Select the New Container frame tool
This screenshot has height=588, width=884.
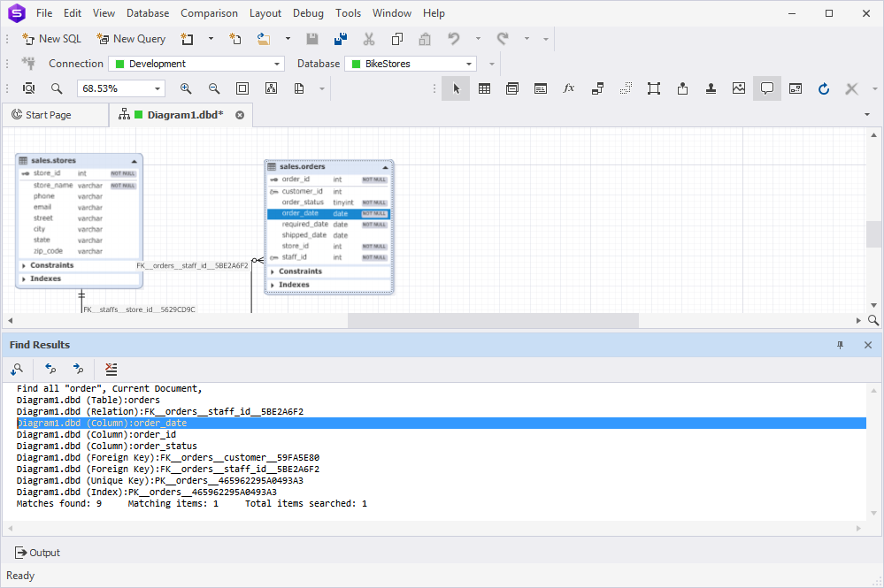click(x=654, y=88)
